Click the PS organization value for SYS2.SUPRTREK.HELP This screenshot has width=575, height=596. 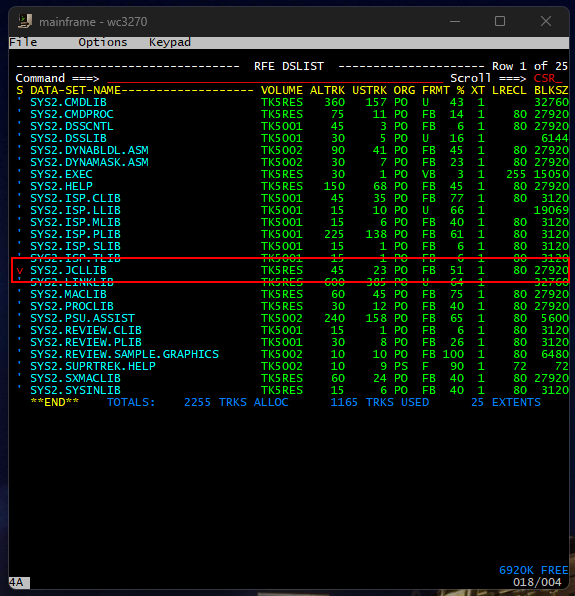pos(401,366)
